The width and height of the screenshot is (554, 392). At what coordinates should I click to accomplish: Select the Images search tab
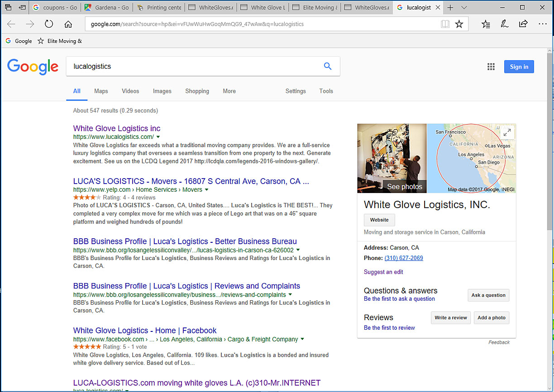(x=162, y=91)
